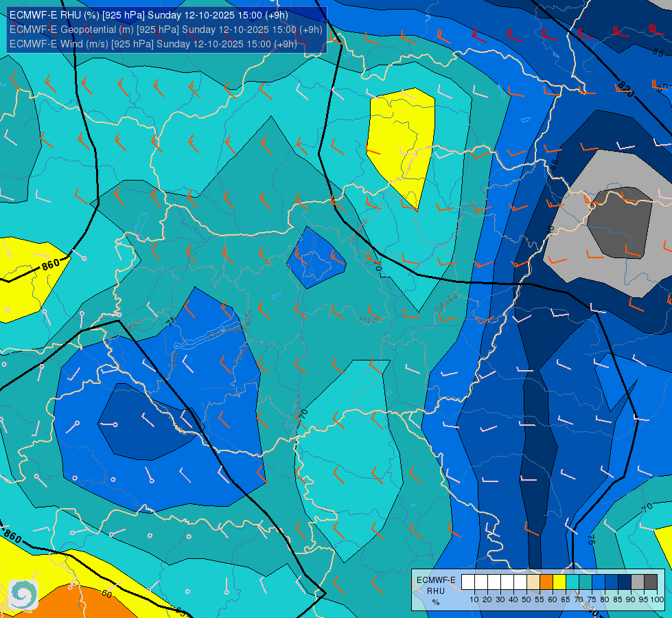
Task: Click the '10' value in the legend scale
Action: tap(474, 599)
